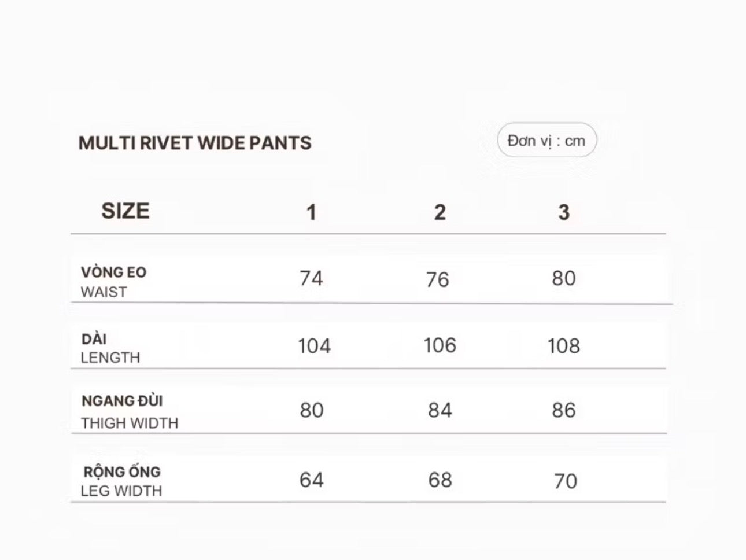This screenshot has width=746, height=560.
Task: Click the SIZE column header
Action: (x=125, y=211)
